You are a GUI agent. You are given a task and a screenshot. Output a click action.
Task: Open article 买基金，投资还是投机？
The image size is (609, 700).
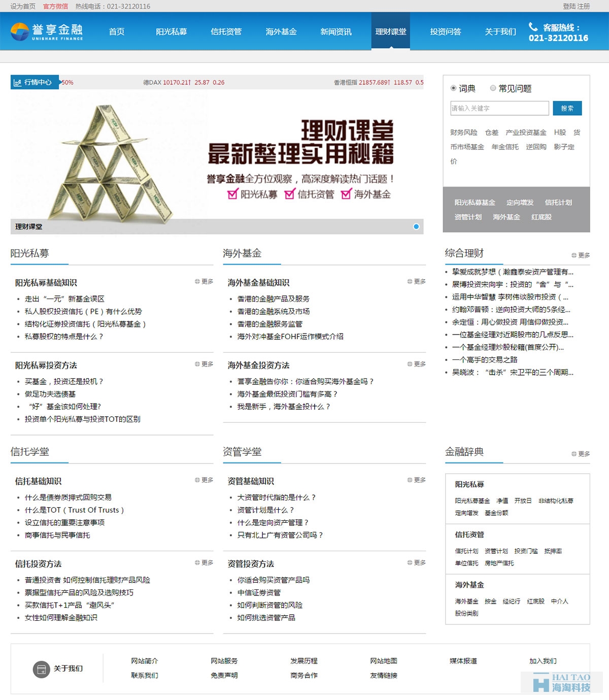click(64, 382)
